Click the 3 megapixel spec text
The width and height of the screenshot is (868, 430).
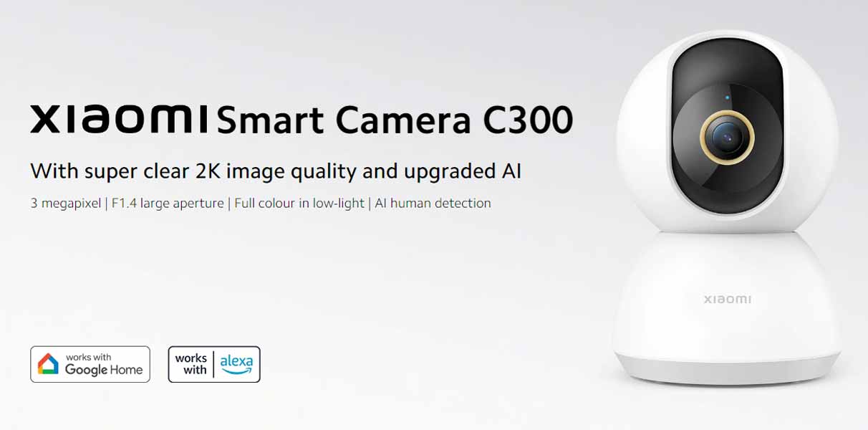click(66, 204)
